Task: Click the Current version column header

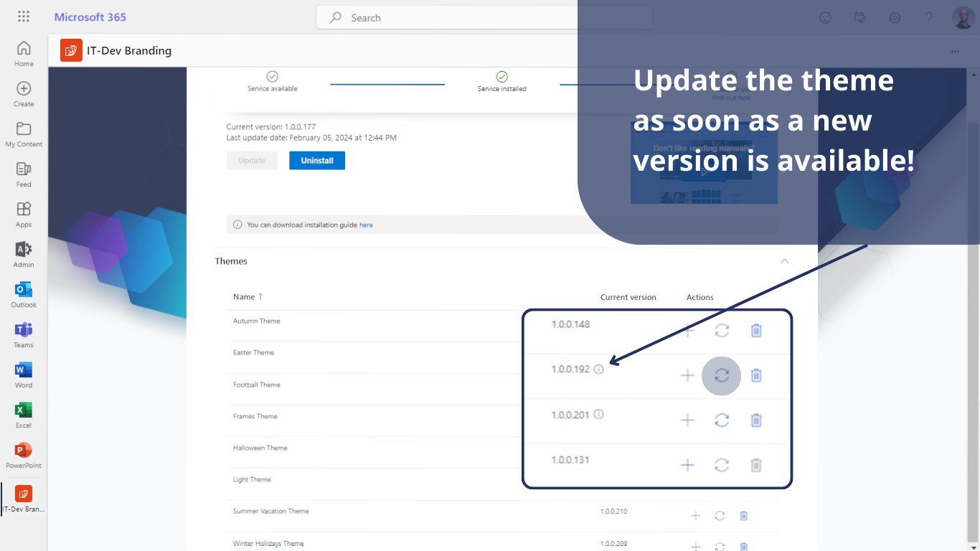Action: tap(628, 297)
